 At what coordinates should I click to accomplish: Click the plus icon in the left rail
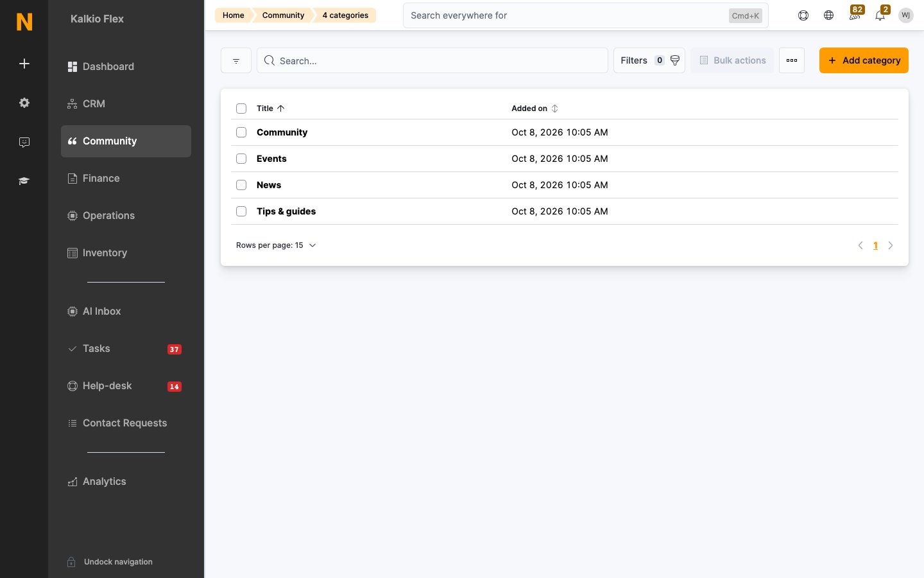pyautogui.click(x=24, y=64)
